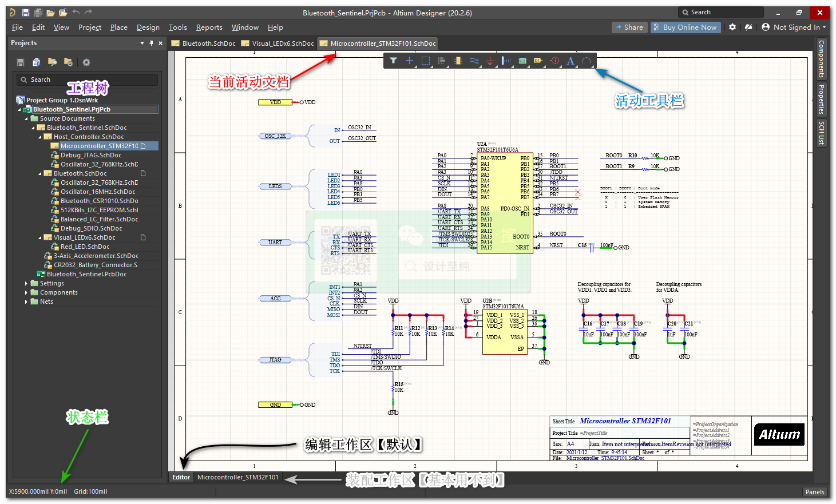Click Buy Online Now button
Screen dimensions: 836x504
point(685,27)
